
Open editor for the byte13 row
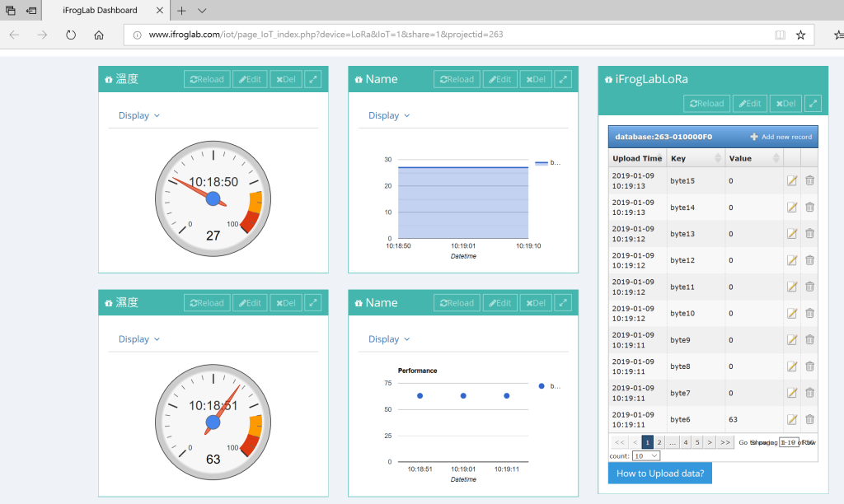792,233
